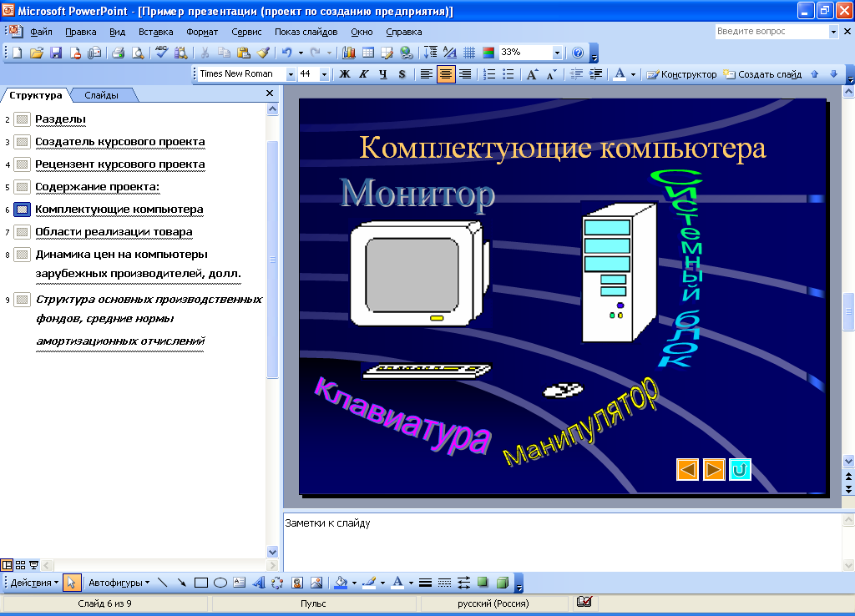
Task: Print the presentation with the printer icon
Action: (119, 53)
